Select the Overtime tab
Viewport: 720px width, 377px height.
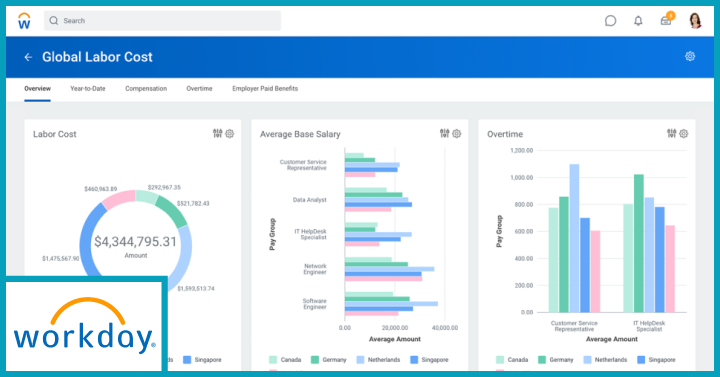tap(199, 89)
